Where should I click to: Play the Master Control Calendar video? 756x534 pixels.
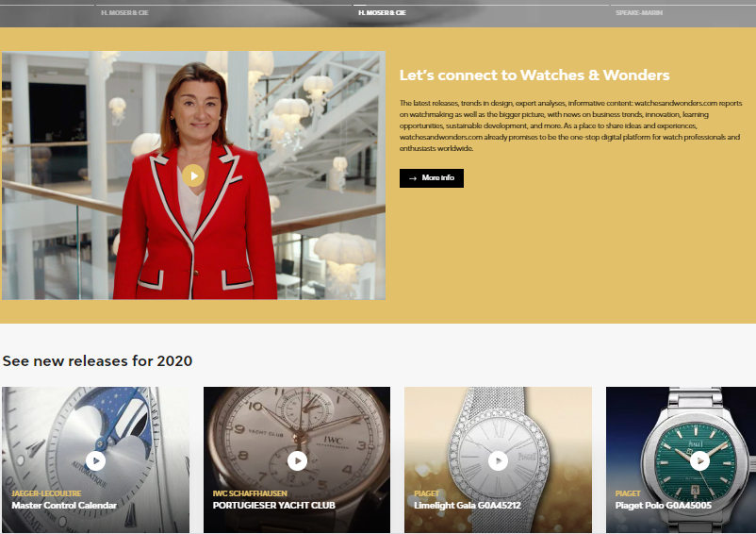tap(95, 460)
